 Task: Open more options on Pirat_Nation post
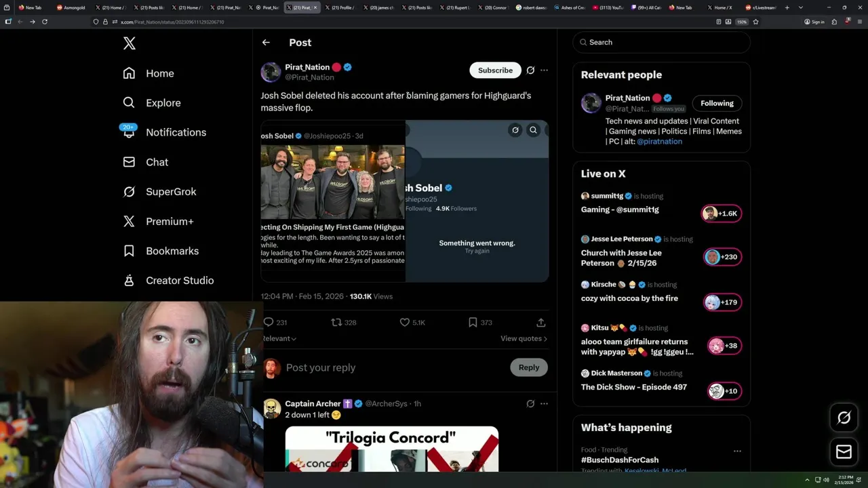(x=544, y=70)
